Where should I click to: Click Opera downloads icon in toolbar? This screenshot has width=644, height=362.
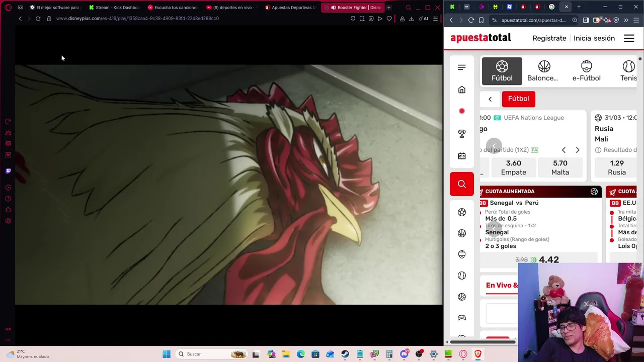[411, 19]
